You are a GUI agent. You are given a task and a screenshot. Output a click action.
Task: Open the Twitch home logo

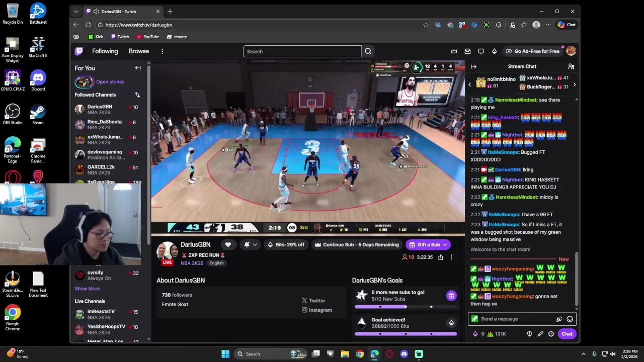pos(79,51)
